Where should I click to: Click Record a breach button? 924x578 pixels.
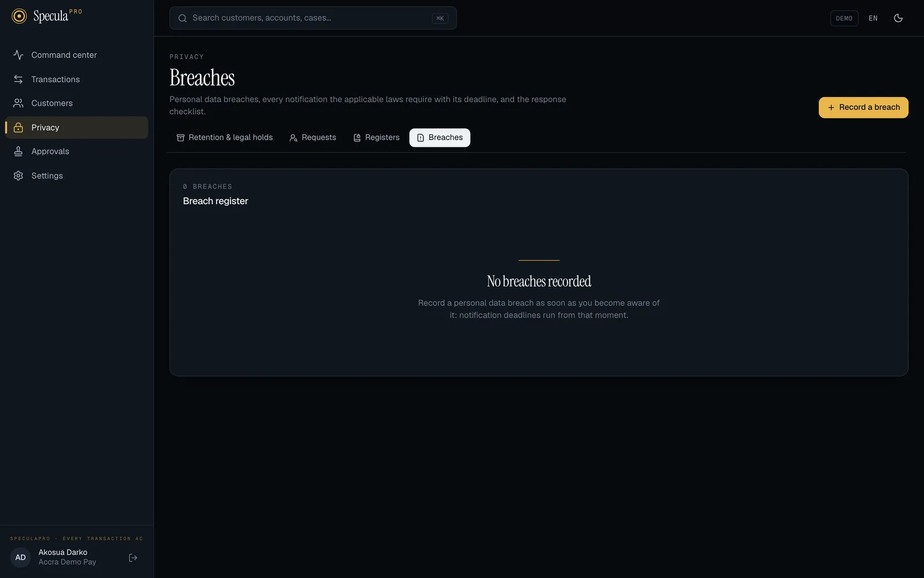tap(863, 108)
